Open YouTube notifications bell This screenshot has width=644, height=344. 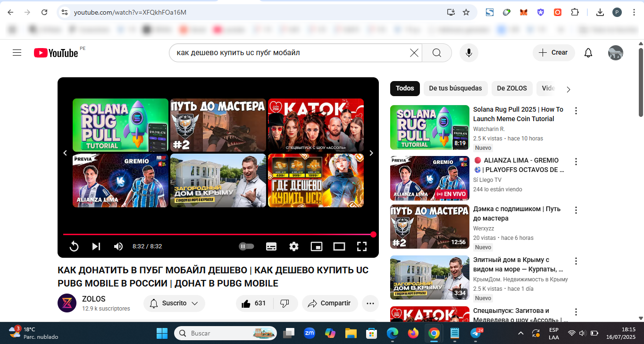click(588, 53)
